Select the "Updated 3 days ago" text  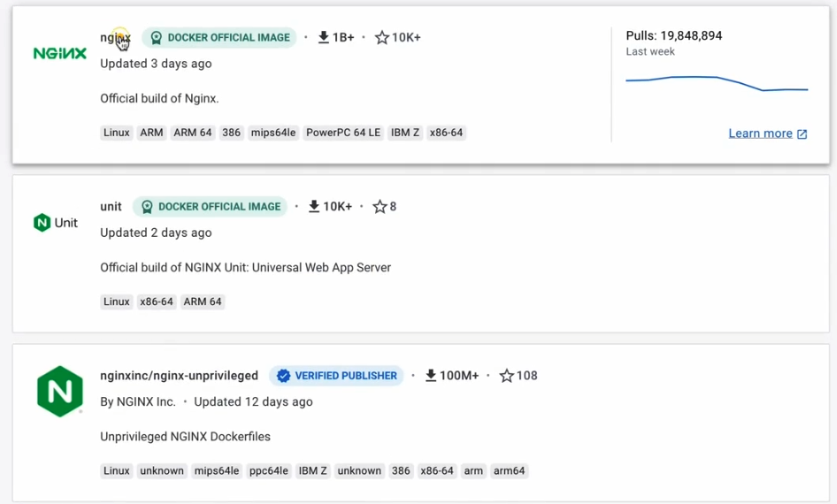tap(156, 64)
